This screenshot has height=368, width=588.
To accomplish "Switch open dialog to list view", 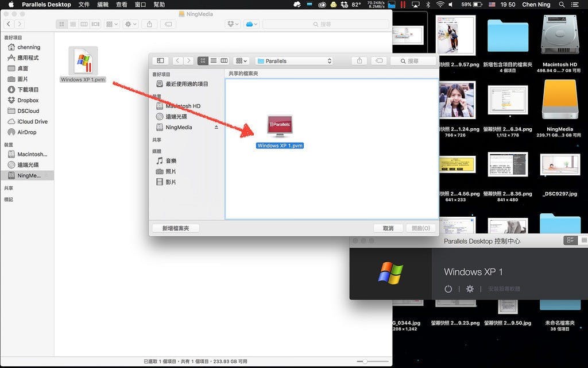I will (x=214, y=60).
